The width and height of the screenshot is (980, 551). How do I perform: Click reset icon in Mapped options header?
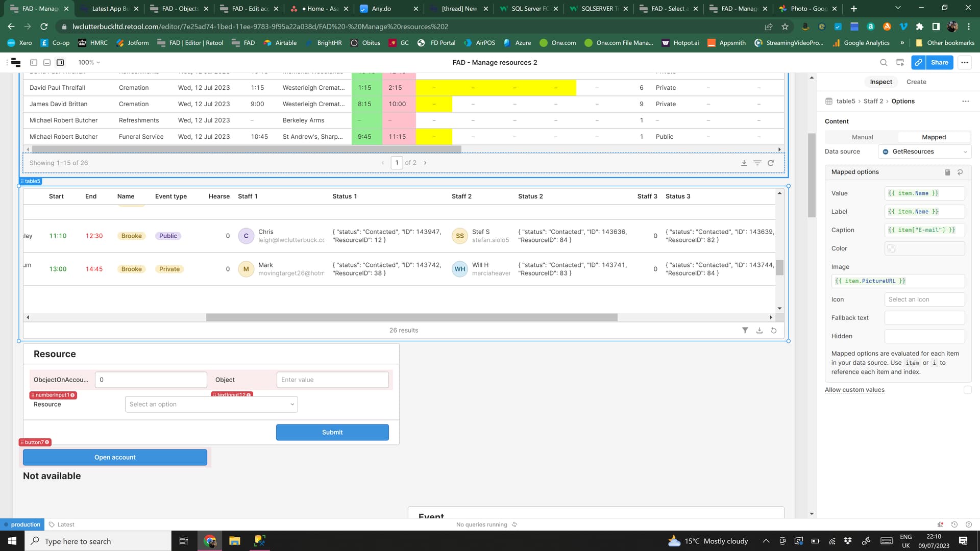click(x=960, y=172)
